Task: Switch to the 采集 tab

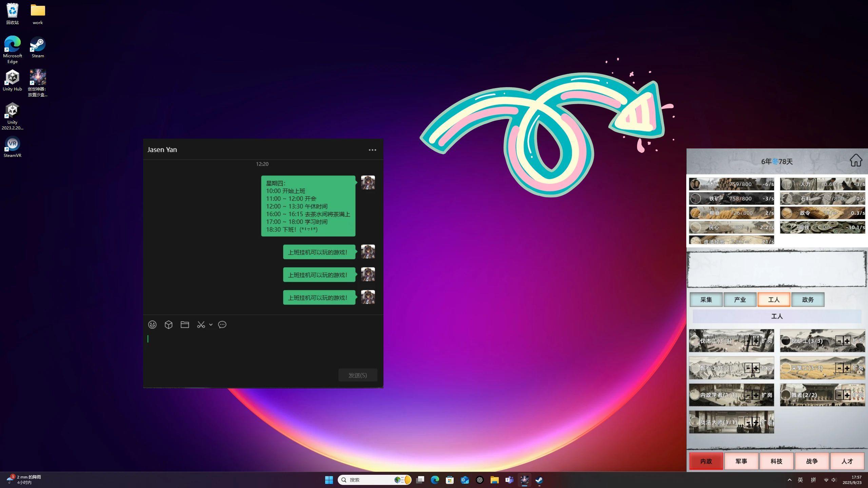Action: click(x=706, y=300)
